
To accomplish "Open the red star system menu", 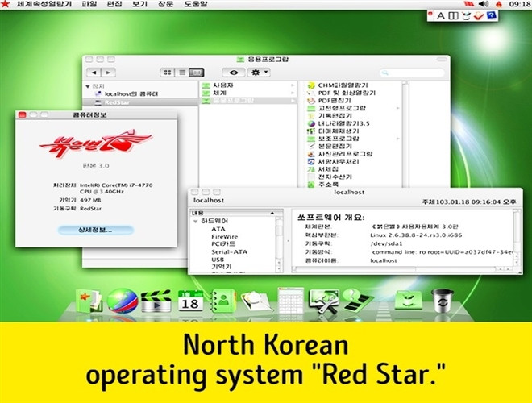I will tap(7, 5).
